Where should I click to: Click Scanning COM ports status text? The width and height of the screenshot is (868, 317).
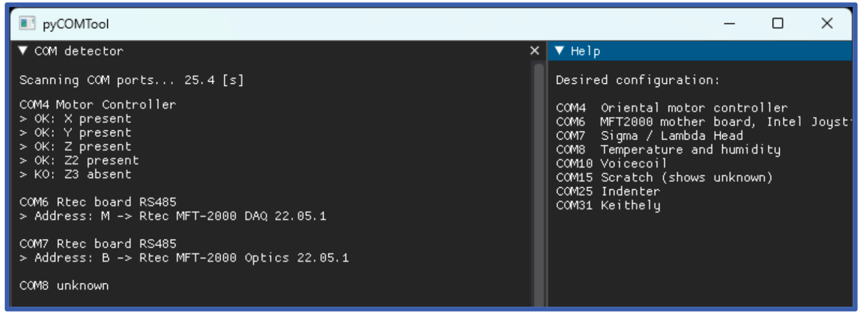point(132,81)
